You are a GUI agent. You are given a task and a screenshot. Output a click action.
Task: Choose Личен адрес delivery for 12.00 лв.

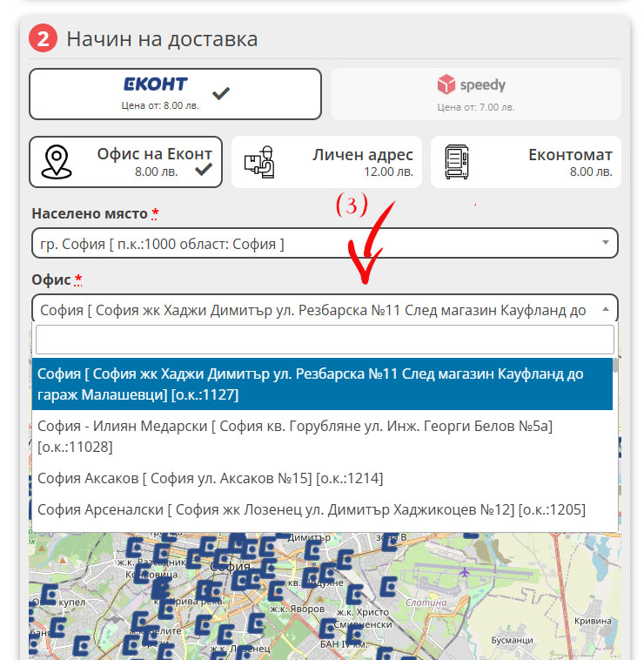tap(326, 162)
